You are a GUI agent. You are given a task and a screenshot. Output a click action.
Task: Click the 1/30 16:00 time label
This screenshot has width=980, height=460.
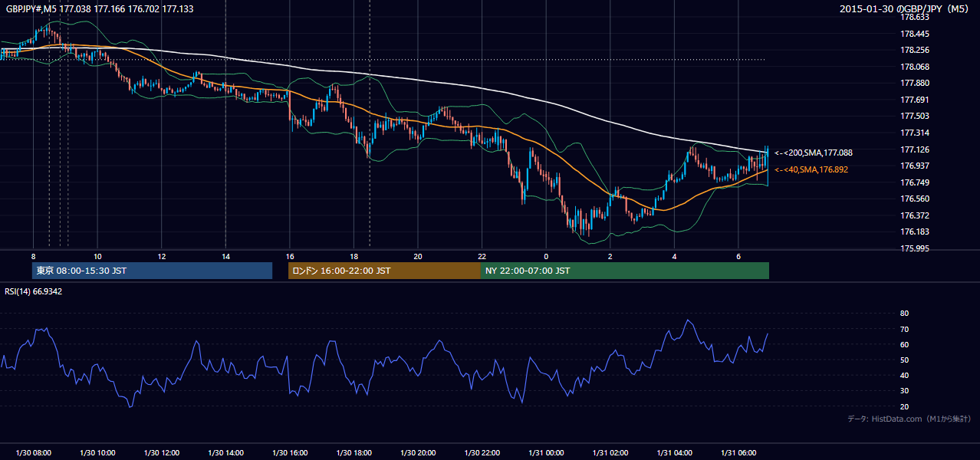(289, 452)
